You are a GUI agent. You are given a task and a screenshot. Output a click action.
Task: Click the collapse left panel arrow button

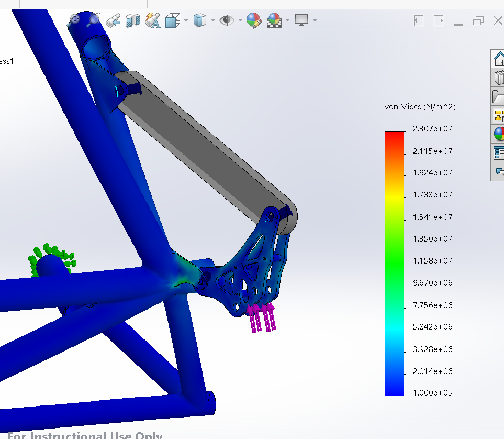point(418,21)
